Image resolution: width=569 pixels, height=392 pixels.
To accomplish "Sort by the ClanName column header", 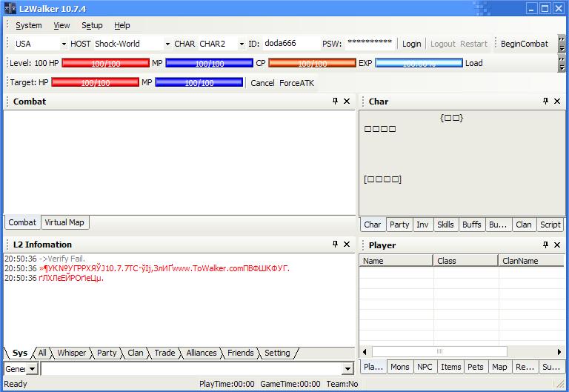I will pos(531,261).
